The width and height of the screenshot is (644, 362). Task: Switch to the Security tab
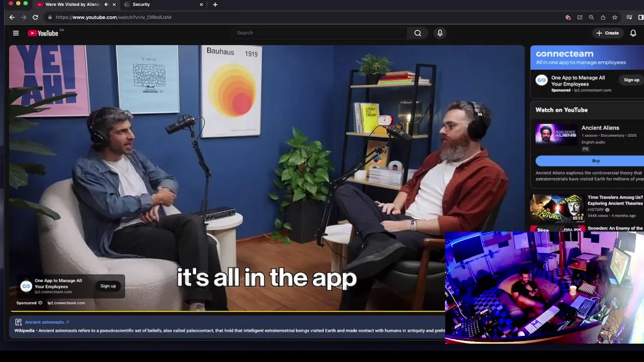pos(163,5)
